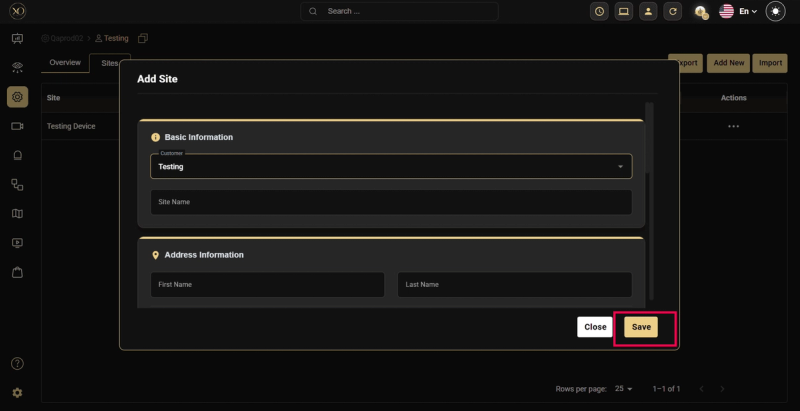Viewport: 800px width, 411px height.
Task: Click the Import button
Action: [770, 63]
